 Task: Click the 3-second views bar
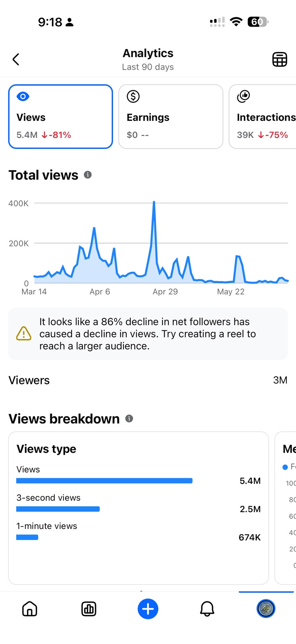(58, 509)
